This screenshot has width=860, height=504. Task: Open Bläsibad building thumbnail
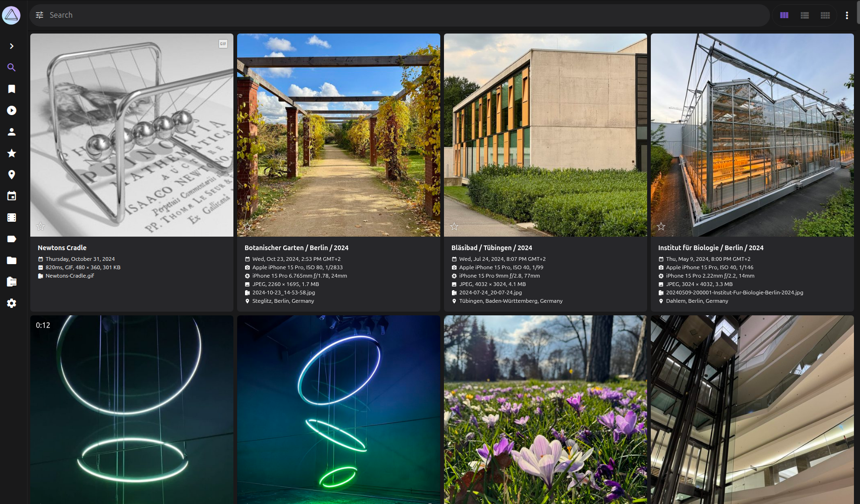546,135
